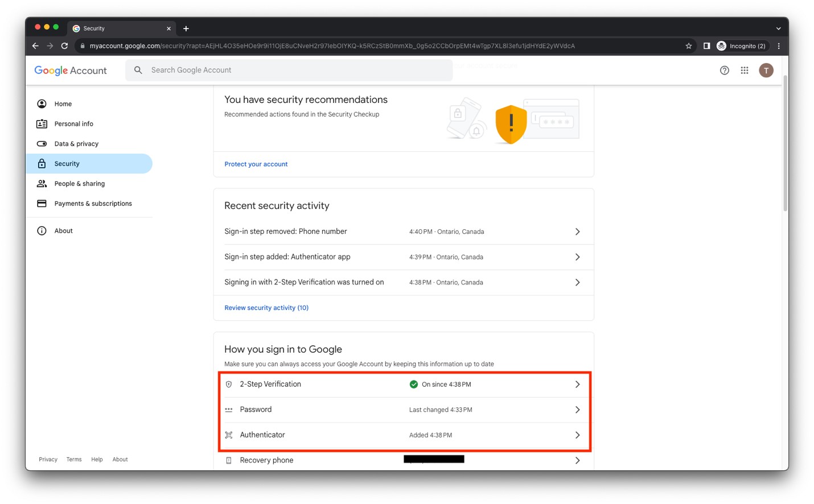Click Help footer link
Viewport: 814px width, 504px height.
click(97, 460)
